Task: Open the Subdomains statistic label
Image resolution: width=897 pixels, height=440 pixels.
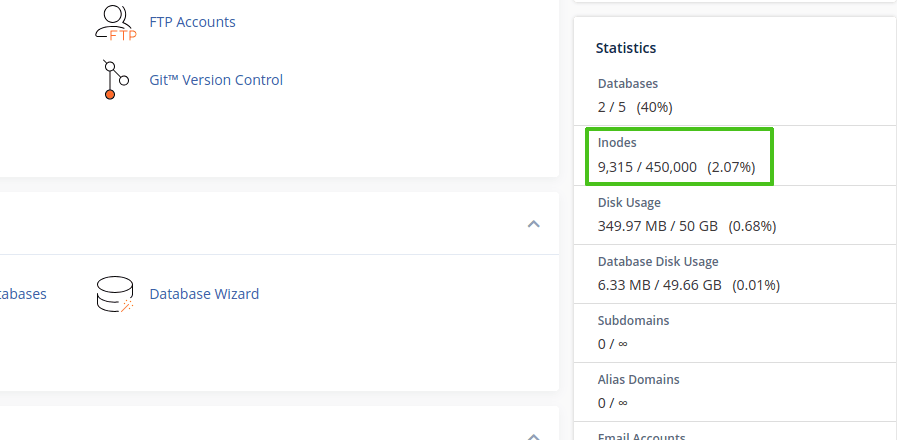Action: (633, 320)
